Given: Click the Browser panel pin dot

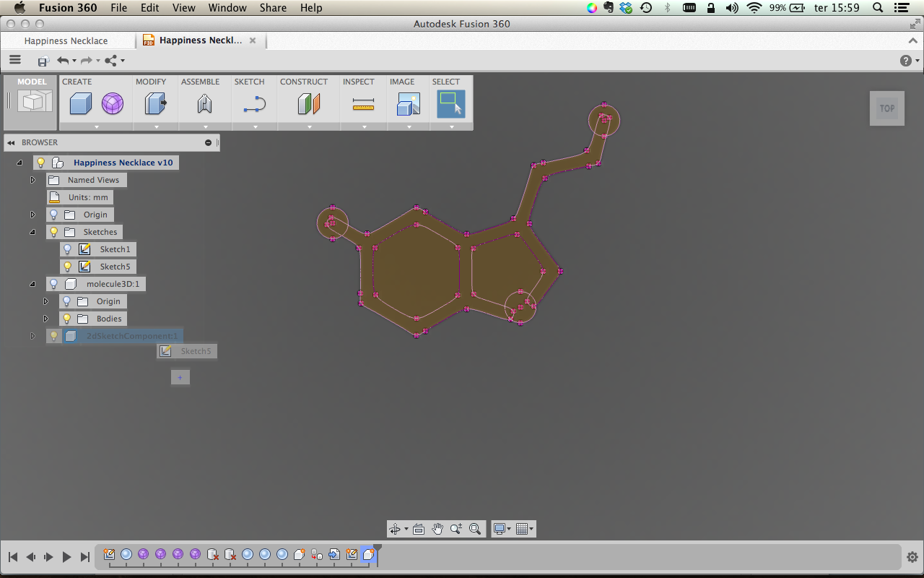Looking at the screenshot, I should click(x=209, y=142).
